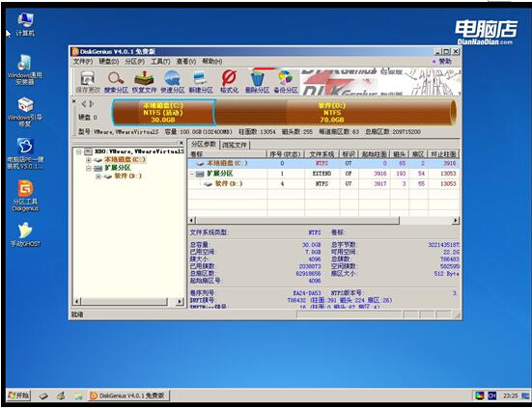Viewport: 532px width, 408px height.
Task: Click the previous disk left arrow
Action: click(x=83, y=104)
